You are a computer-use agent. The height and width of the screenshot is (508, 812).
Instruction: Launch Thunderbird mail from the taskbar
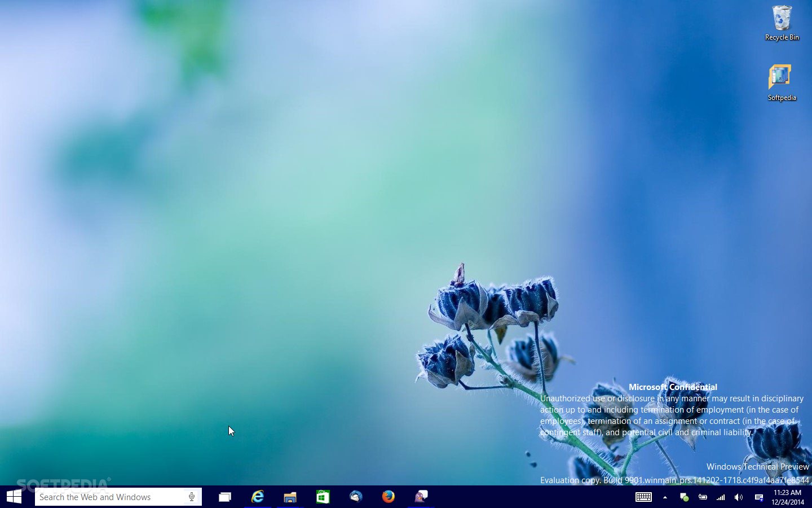click(355, 497)
